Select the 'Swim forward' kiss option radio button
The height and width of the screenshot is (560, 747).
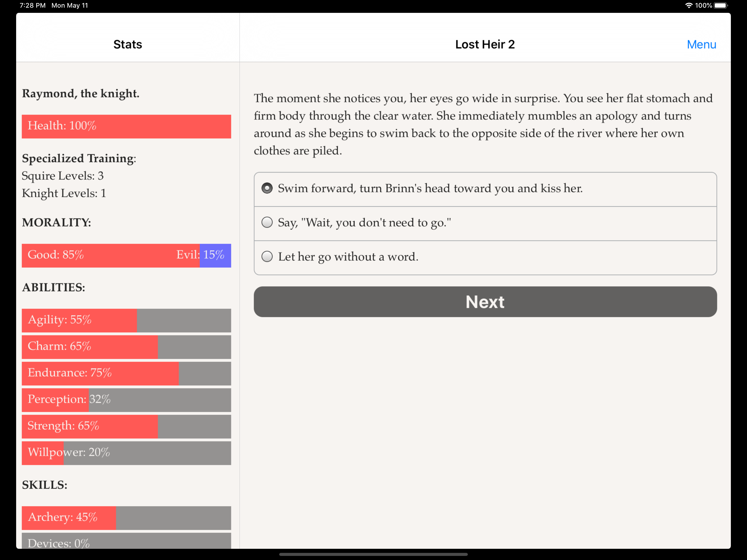pyautogui.click(x=267, y=188)
